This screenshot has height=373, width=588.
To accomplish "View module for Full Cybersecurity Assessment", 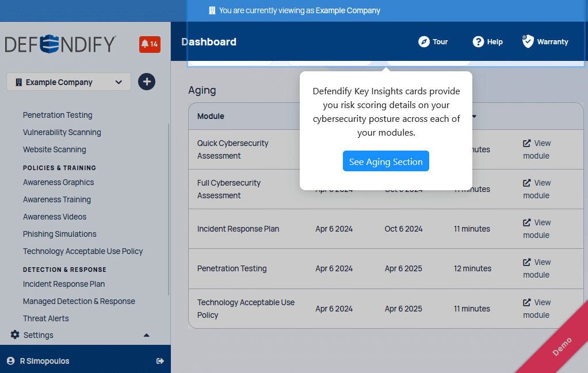I will point(537,189).
